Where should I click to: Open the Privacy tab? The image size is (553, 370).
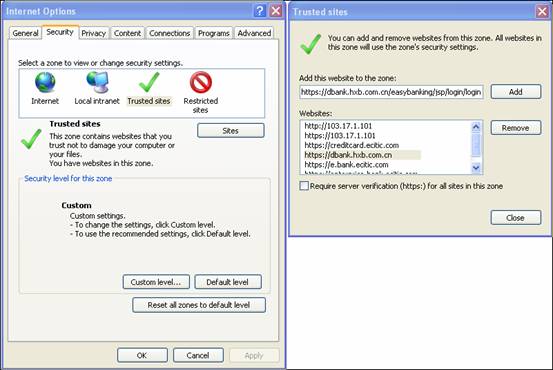[93, 33]
